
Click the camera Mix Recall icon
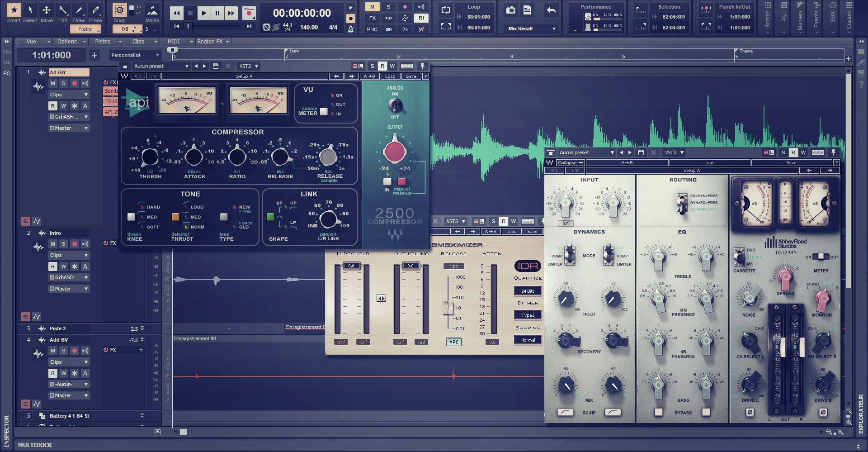coord(511,10)
